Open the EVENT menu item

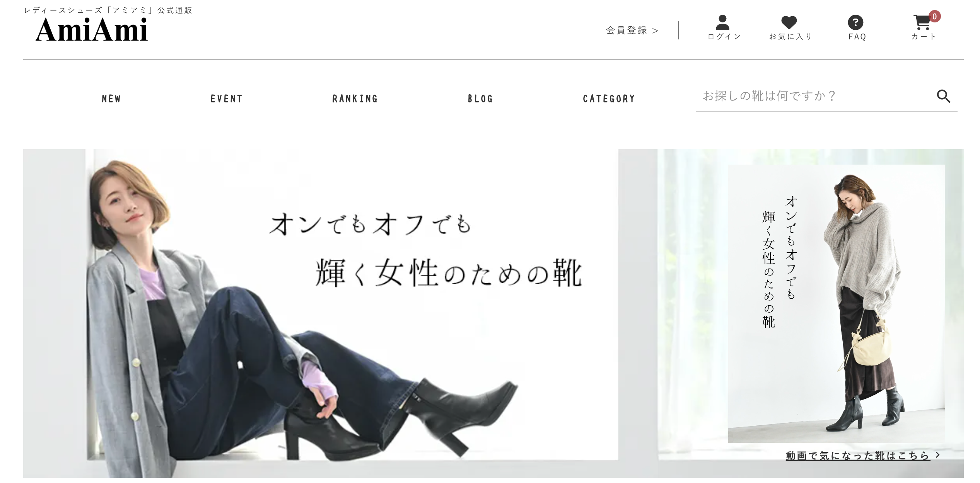tap(227, 99)
